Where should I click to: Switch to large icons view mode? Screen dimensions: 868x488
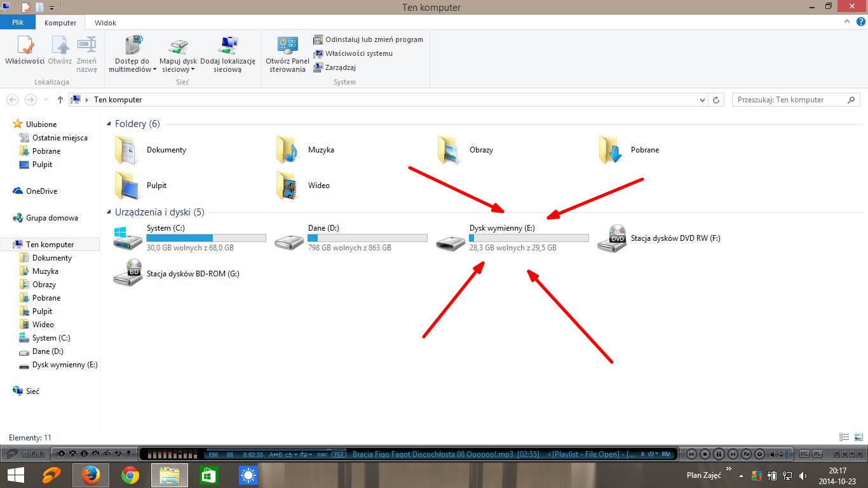pyautogui.click(x=858, y=437)
